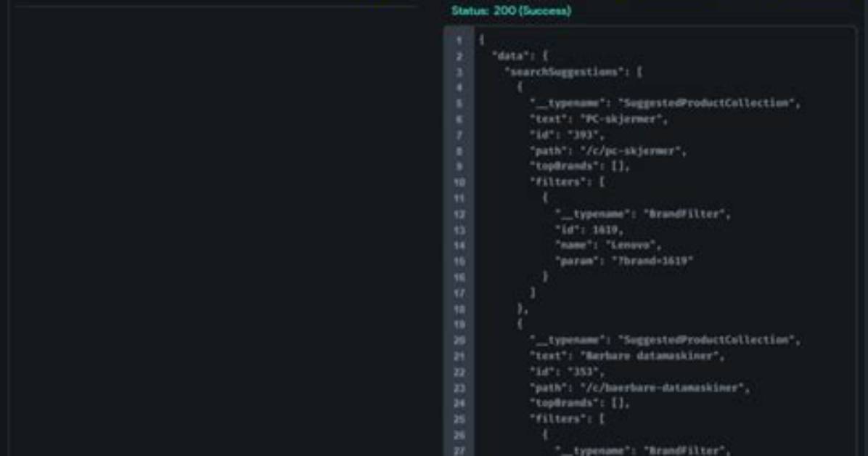868x456 pixels.
Task: Click gutter line number 19
Action: coord(459,324)
